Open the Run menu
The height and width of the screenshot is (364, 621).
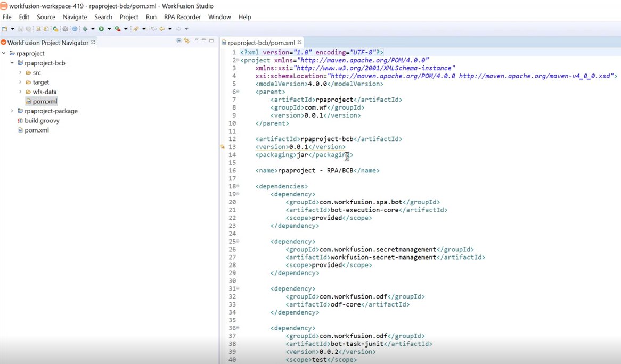pos(151,17)
